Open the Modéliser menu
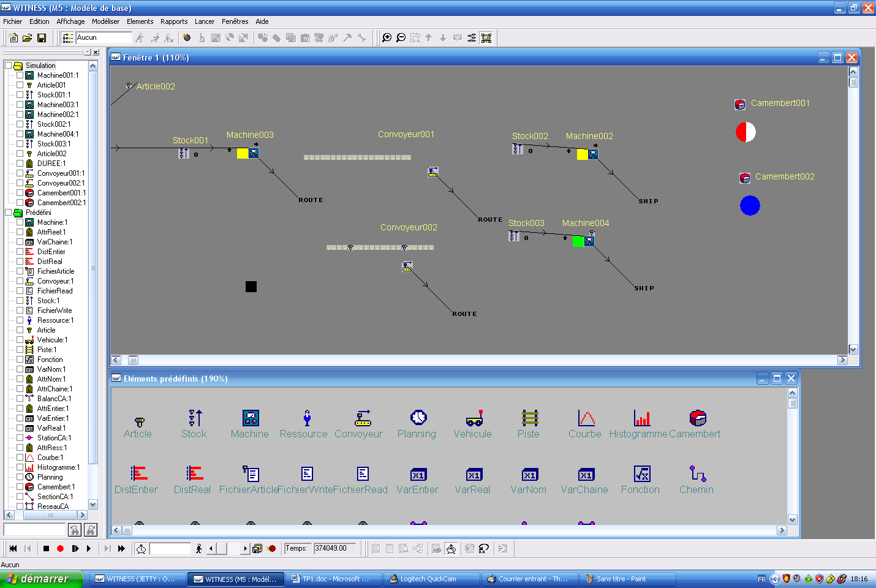Viewport: 876px width, 588px height. point(105,21)
